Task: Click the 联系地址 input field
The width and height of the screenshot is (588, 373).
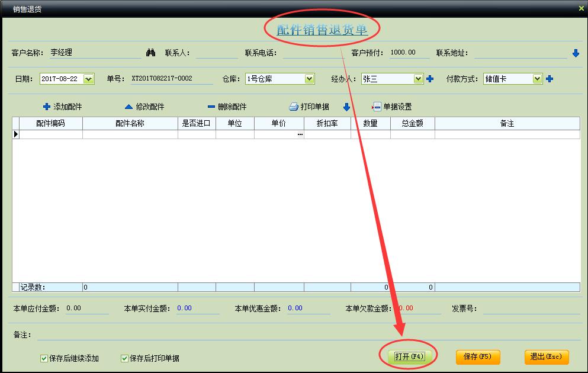Action: 520,53
